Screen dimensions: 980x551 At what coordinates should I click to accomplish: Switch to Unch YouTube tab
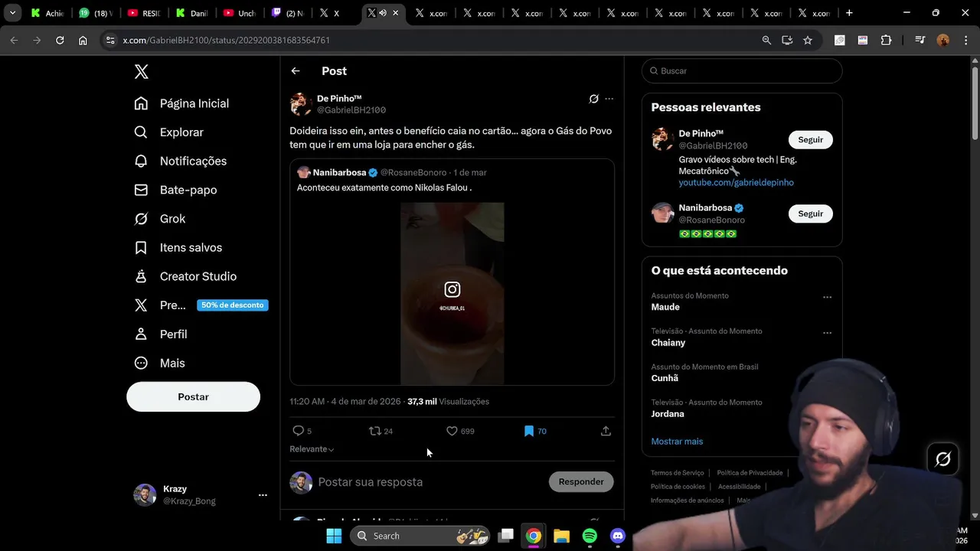[239, 13]
